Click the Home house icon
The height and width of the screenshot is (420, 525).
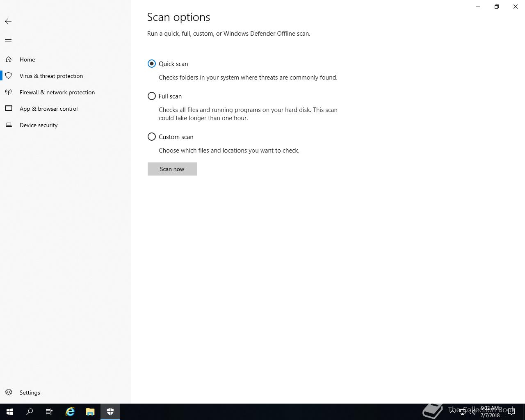9,59
